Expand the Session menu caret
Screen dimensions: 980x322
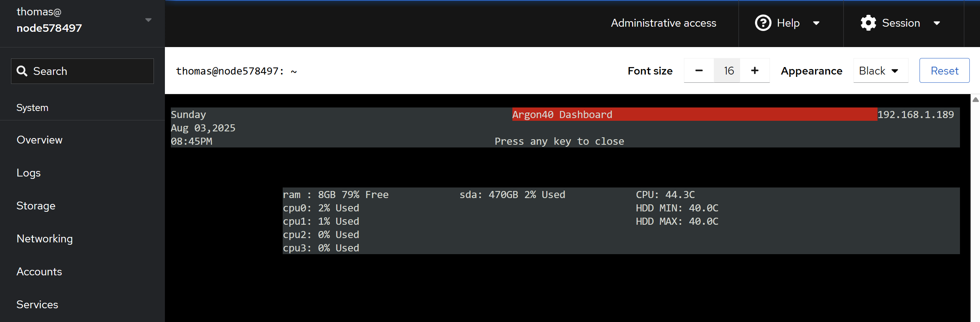click(937, 23)
